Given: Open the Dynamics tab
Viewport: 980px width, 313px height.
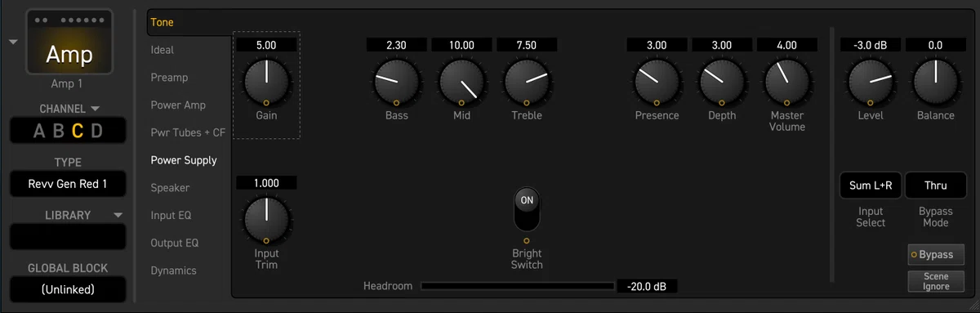Looking at the screenshot, I should pos(173,271).
